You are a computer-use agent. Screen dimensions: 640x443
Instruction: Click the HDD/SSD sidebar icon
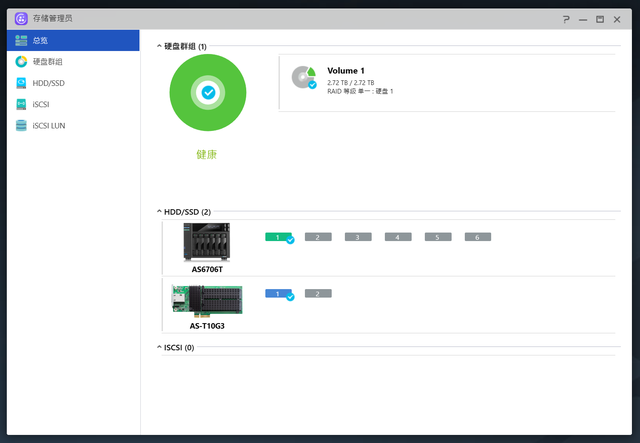point(21,83)
